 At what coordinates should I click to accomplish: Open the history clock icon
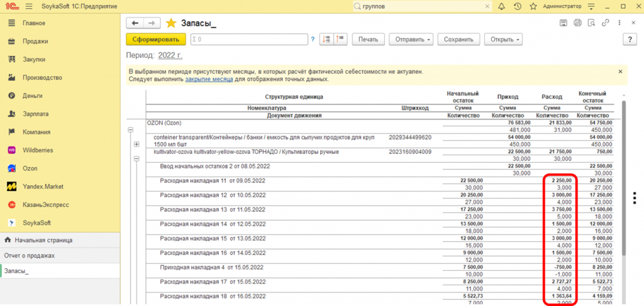tap(518, 6)
